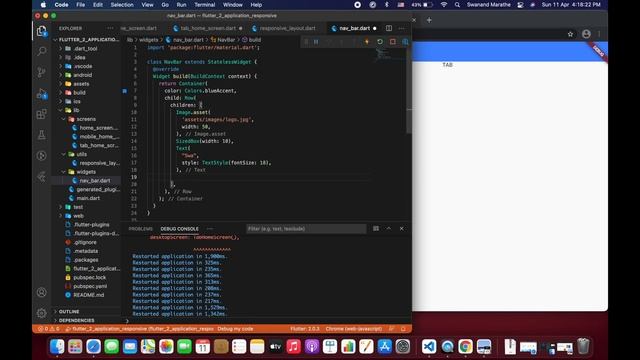Viewport: 640px width, 360px height.
Task: Open pubspec.lock file
Action: [89, 278]
